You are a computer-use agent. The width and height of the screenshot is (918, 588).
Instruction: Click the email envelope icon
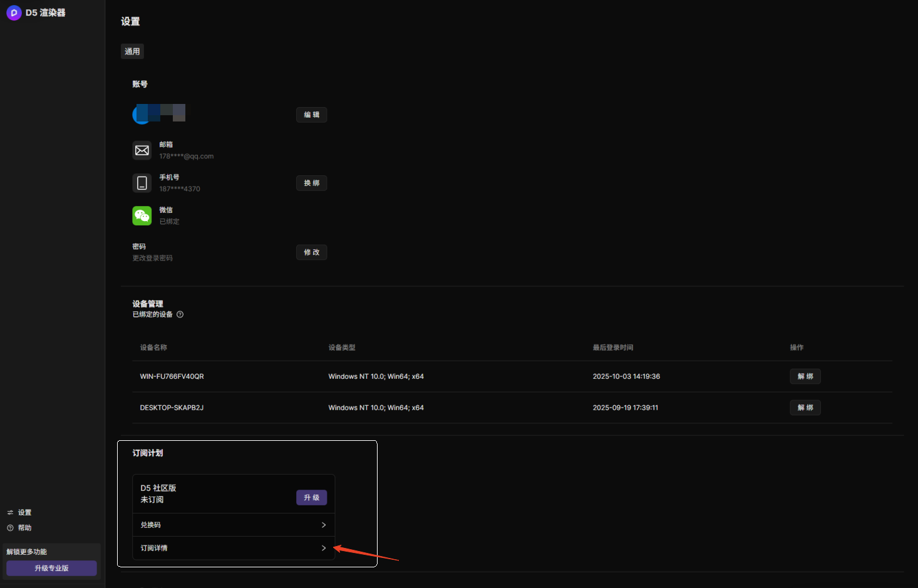142,150
